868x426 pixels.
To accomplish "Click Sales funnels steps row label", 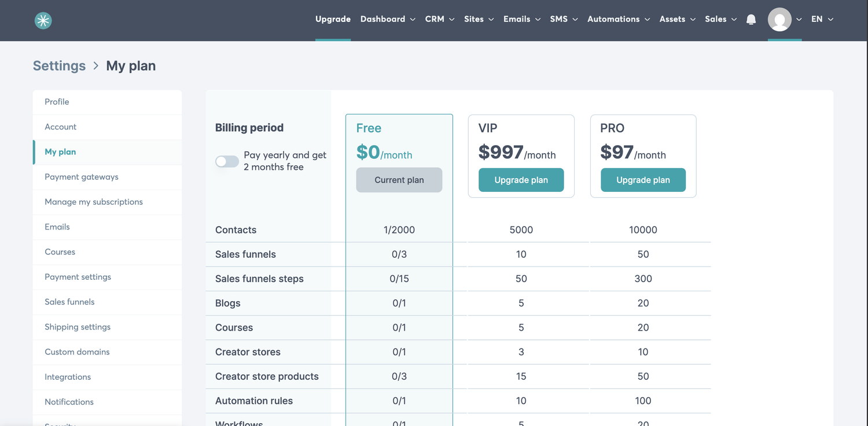I will [259, 279].
